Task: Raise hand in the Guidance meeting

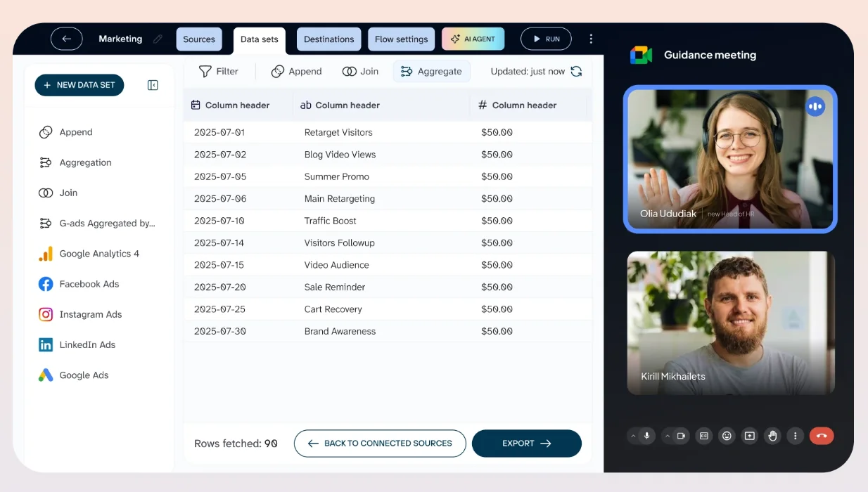Action: [x=772, y=436]
